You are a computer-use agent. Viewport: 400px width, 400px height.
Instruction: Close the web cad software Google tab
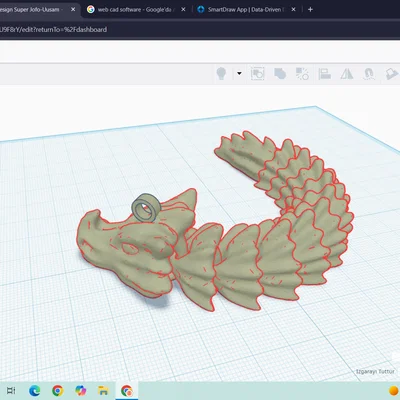[183, 10]
